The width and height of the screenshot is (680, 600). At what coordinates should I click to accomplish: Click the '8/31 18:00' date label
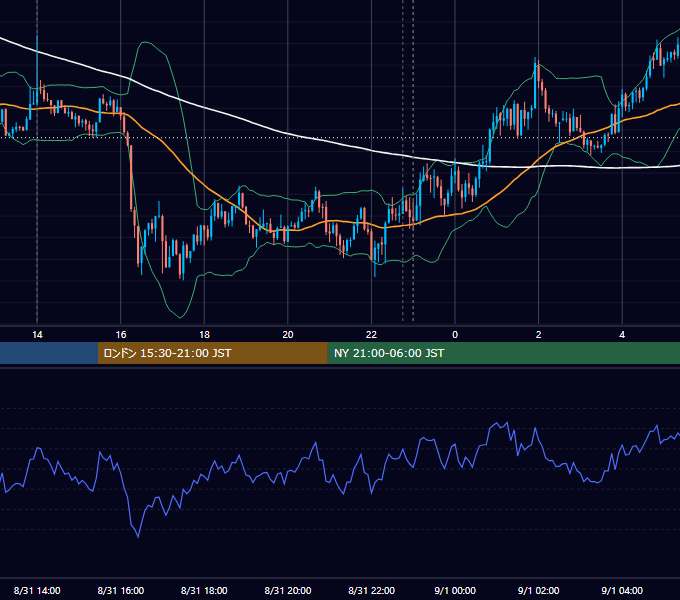click(x=204, y=590)
